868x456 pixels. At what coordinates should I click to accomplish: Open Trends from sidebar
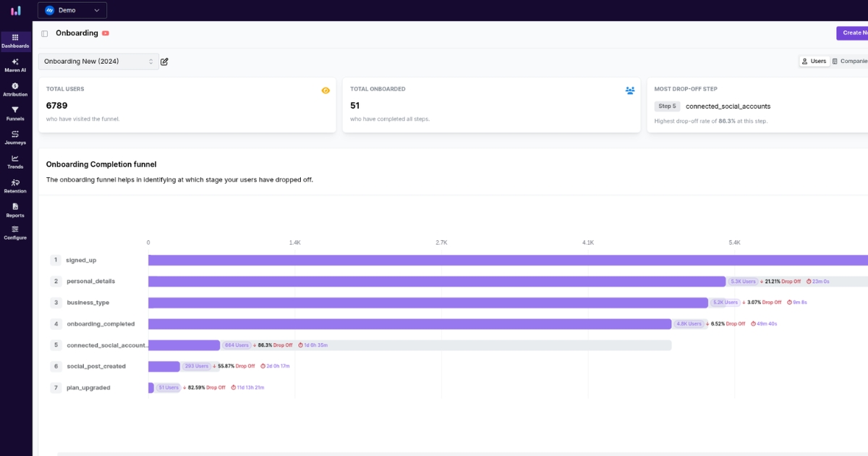coord(15,162)
